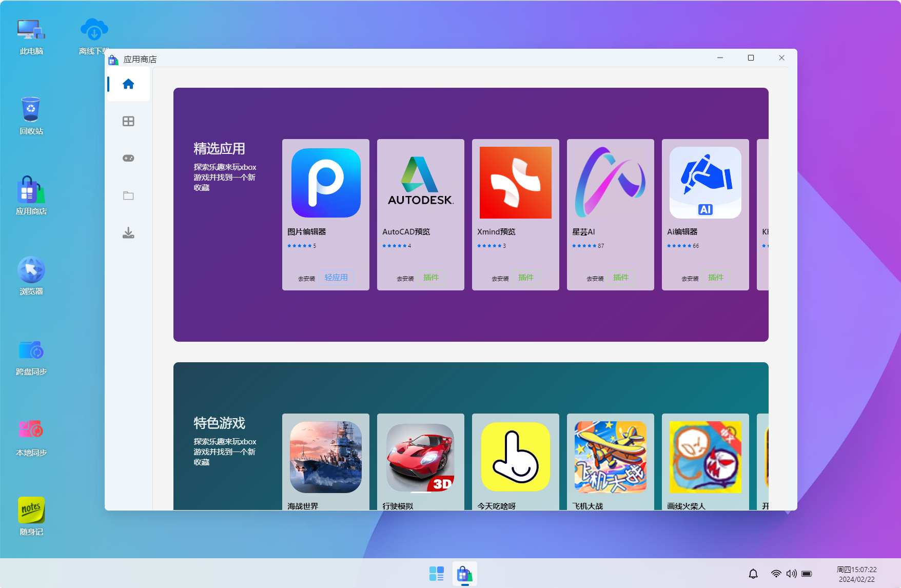Select the Ai编辑器 app icon
This screenshot has width=901, height=588.
click(x=706, y=183)
